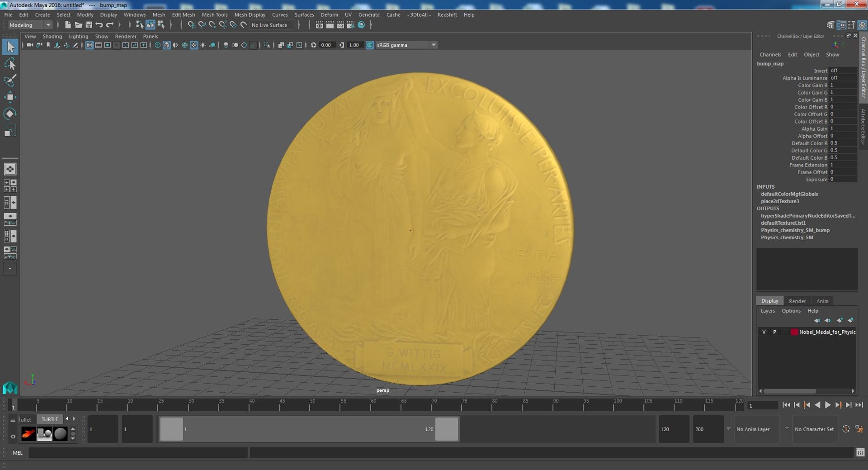Play the animation forwards
The image size is (868, 470).
tap(828, 405)
